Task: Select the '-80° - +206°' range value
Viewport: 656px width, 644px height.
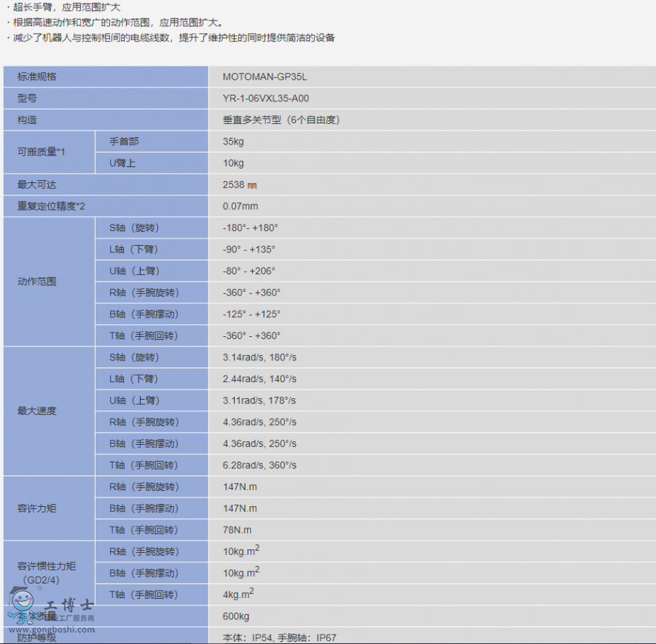Action: (x=249, y=271)
